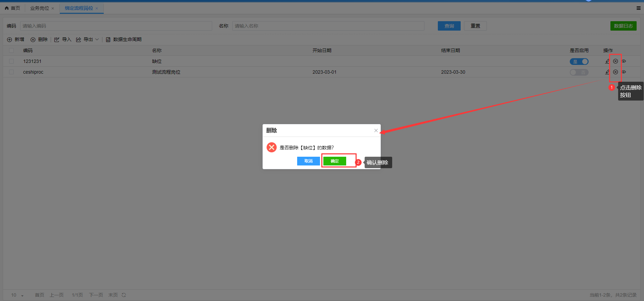Close the 删除 dialog with X

tap(376, 130)
